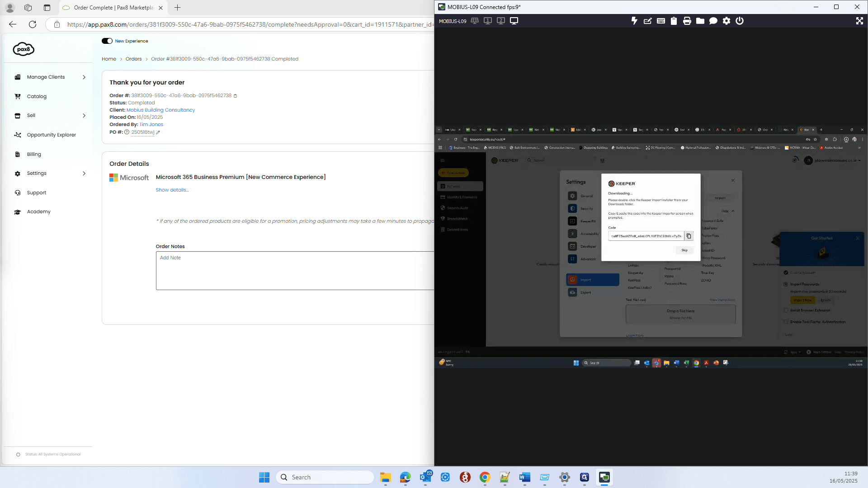Image resolution: width=868 pixels, height=488 pixels.
Task: Click Skip in Keeper download dialog
Action: (684, 250)
